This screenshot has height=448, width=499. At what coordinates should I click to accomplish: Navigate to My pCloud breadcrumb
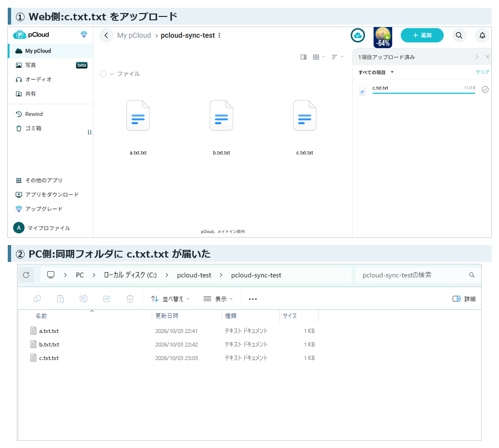click(134, 35)
